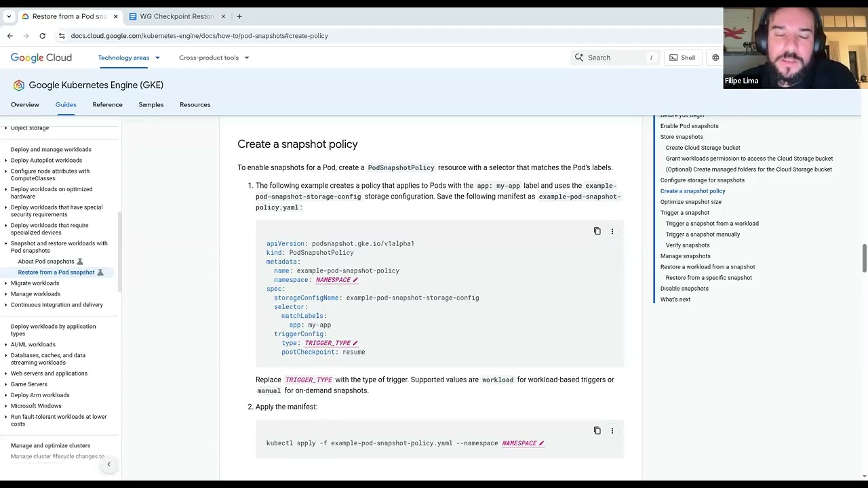Viewport: 868px width, 488px height.
Task: Jump to Restore from a specific snapshot
Action: pos(709,278)
